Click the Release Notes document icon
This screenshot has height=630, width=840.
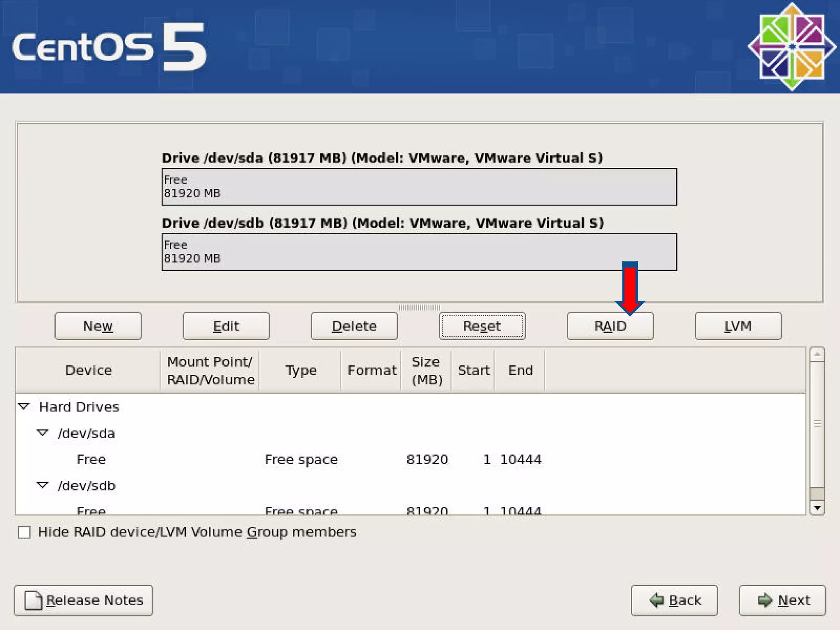click(33, 600)
